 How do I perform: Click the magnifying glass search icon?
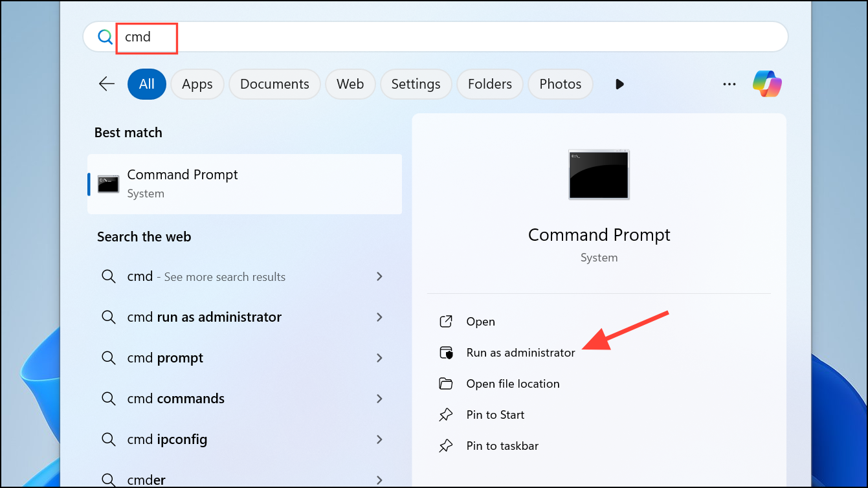104,37
